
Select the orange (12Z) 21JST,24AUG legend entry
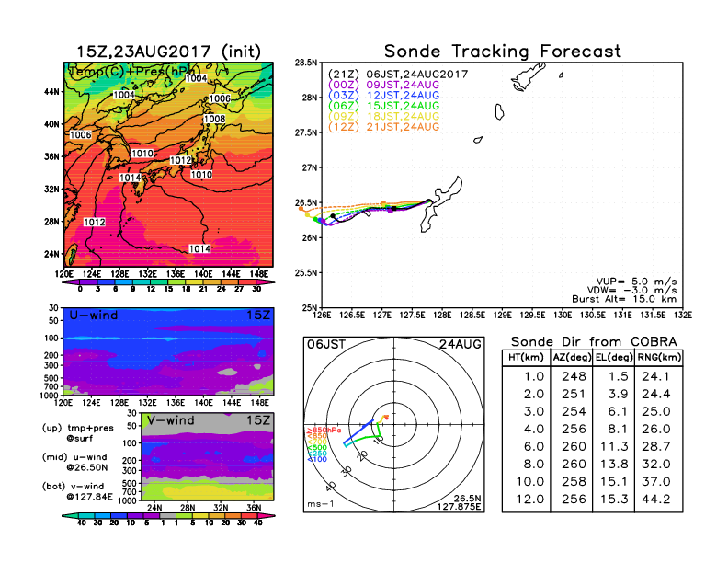coord(383,127)
